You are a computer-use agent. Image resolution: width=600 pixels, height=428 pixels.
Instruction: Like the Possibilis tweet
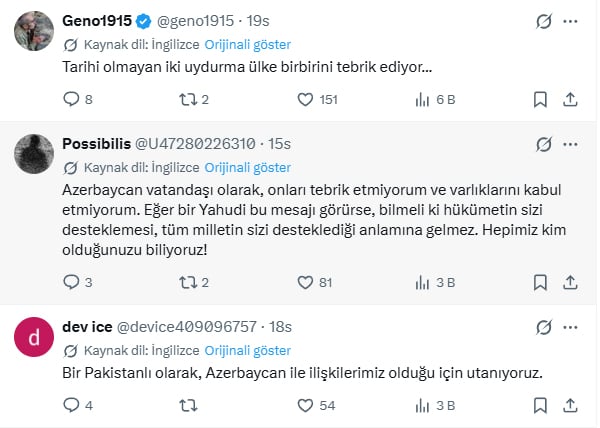point(307,282)
